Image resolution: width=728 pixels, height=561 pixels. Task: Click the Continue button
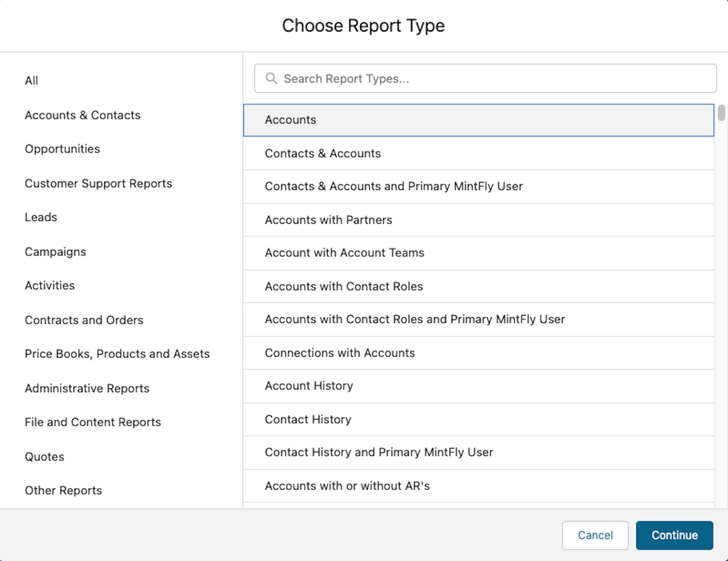(674, 535)
